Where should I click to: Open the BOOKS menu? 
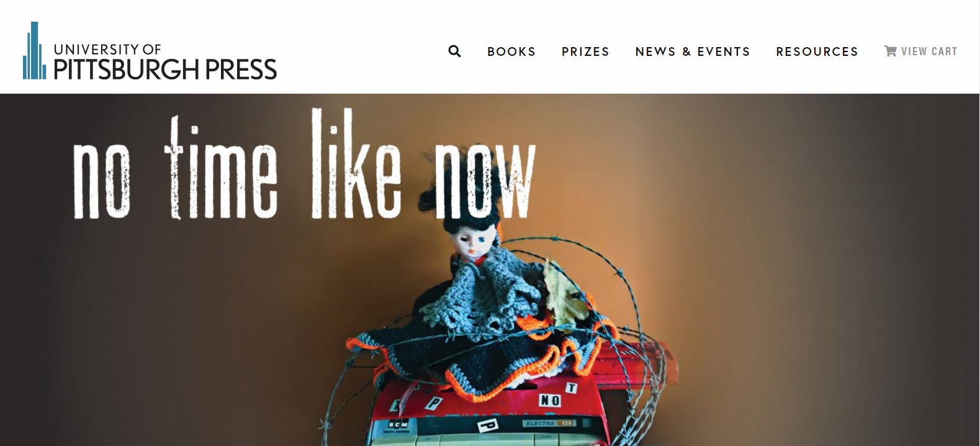[511, 51]
